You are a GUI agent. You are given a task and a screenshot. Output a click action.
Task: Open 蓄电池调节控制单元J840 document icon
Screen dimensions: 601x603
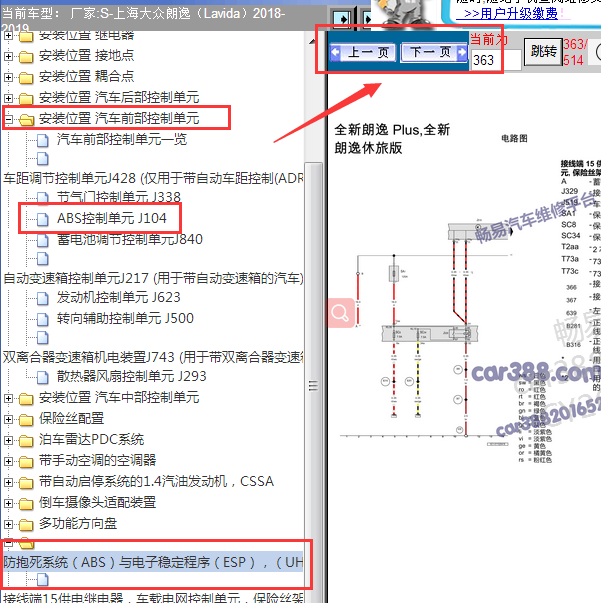pos(43,240)
